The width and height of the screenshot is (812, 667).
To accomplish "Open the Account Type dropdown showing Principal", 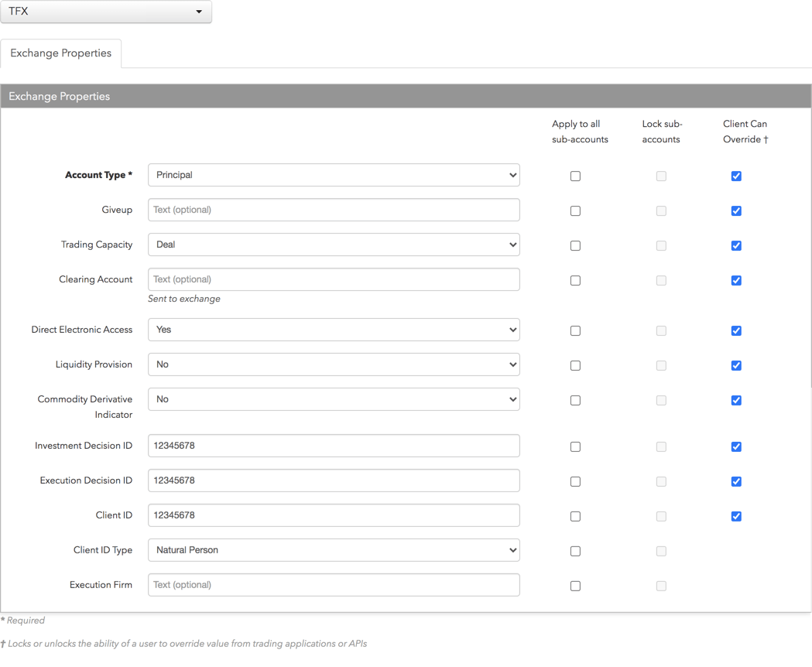I will click(334, 175).
